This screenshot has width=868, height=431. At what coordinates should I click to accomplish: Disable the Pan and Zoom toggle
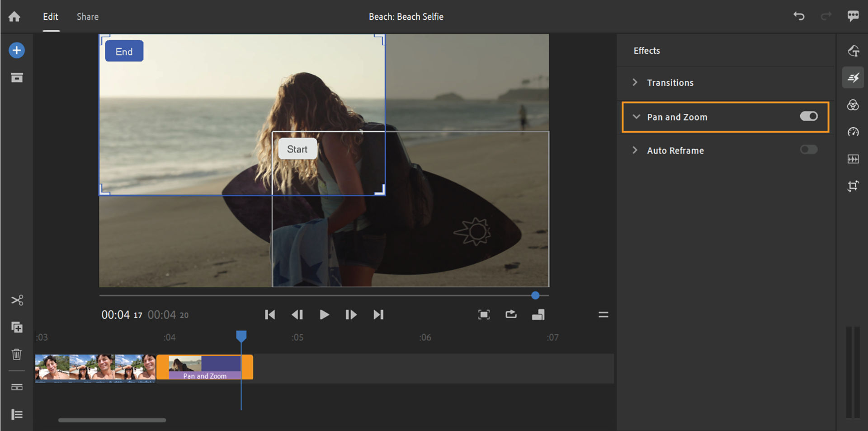click(x=809, y=116)
